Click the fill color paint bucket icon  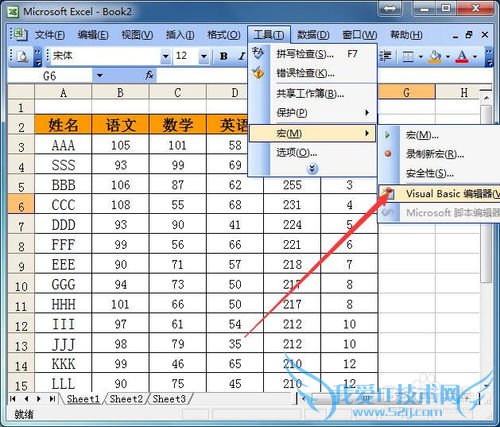pos(435,56)
